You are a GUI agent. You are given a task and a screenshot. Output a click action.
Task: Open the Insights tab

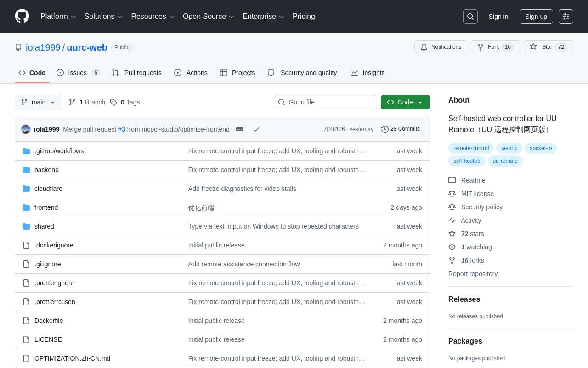point(367,73)
